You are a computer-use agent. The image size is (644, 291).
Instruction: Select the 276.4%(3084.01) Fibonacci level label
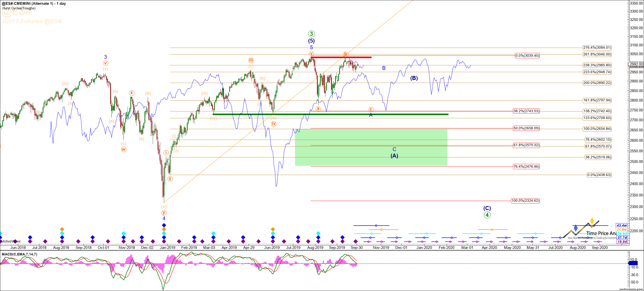coord(597,47)
